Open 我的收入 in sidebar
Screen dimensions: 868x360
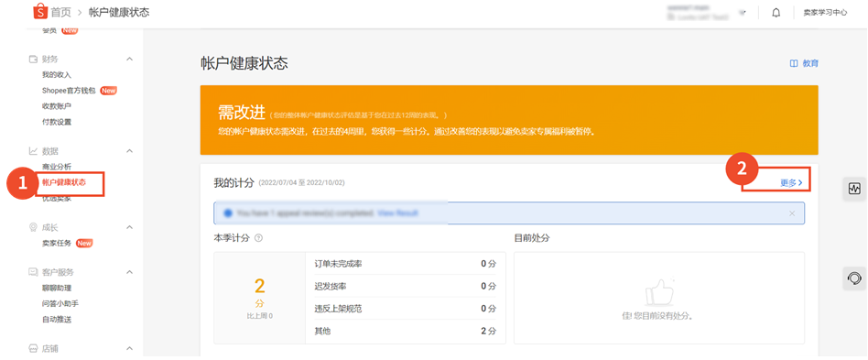57,75
